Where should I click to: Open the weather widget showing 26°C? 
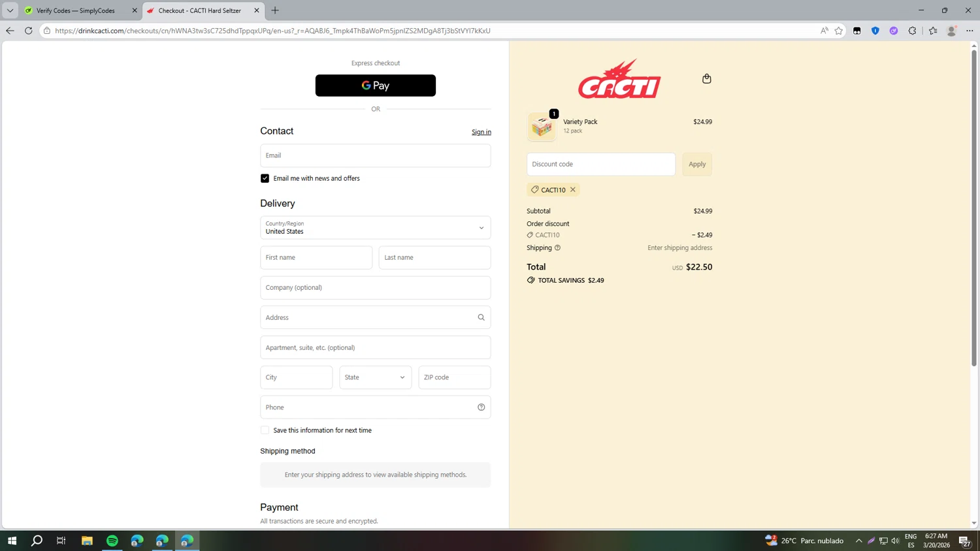804,541
